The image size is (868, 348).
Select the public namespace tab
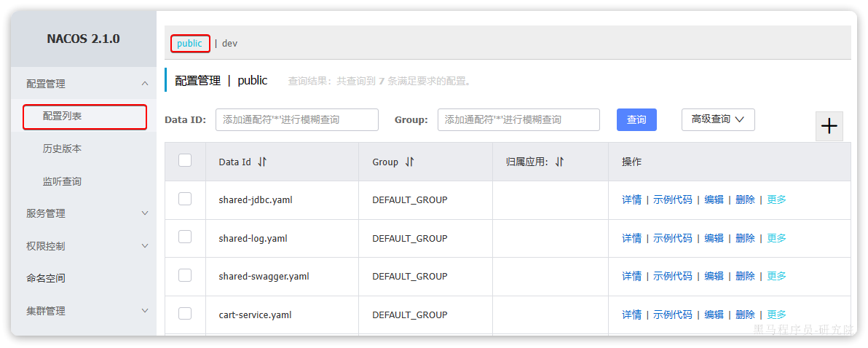(x=190, y=44)
